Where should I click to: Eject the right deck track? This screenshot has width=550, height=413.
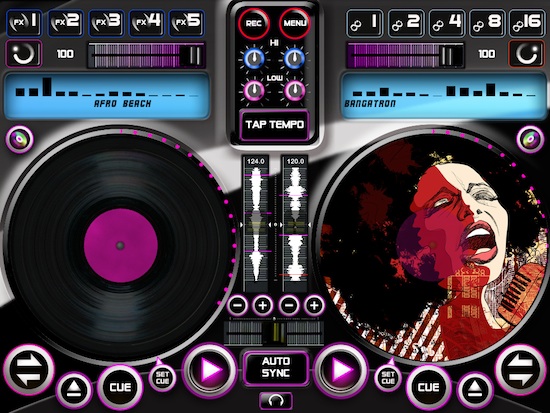(475, 390)
